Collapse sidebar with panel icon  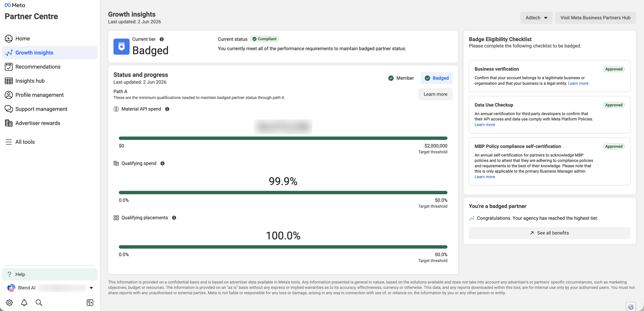click(90, 303)
